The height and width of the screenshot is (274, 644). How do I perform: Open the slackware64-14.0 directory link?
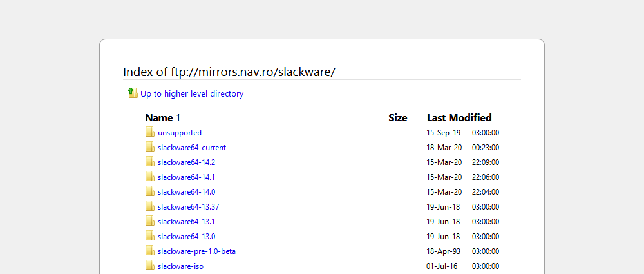pos(186,192)
